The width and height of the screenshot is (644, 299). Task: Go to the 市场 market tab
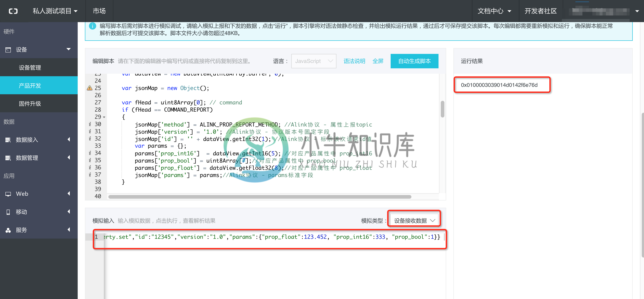click(x=99, y=11)
